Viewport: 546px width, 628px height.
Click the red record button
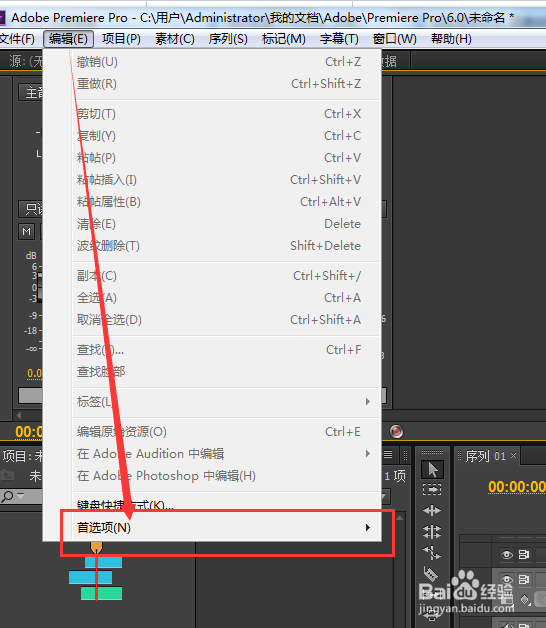[x=396, y=431]
